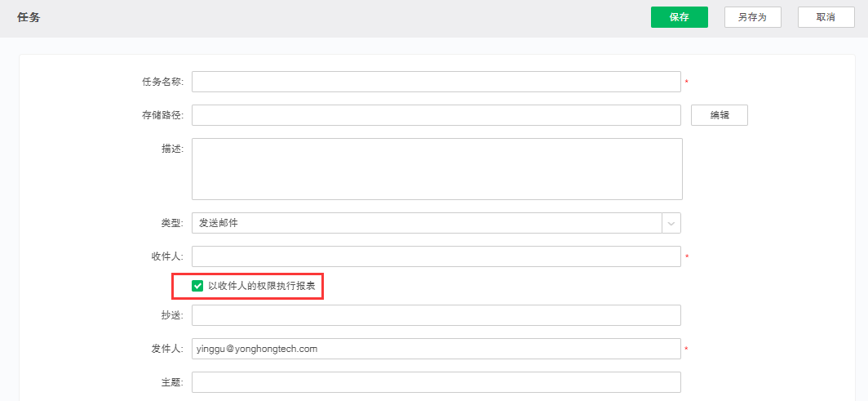Image resolution: width=868 pixels, height=401 pixels.
Task: Click the green 保存 button
Action: click(x=679, y=17)
